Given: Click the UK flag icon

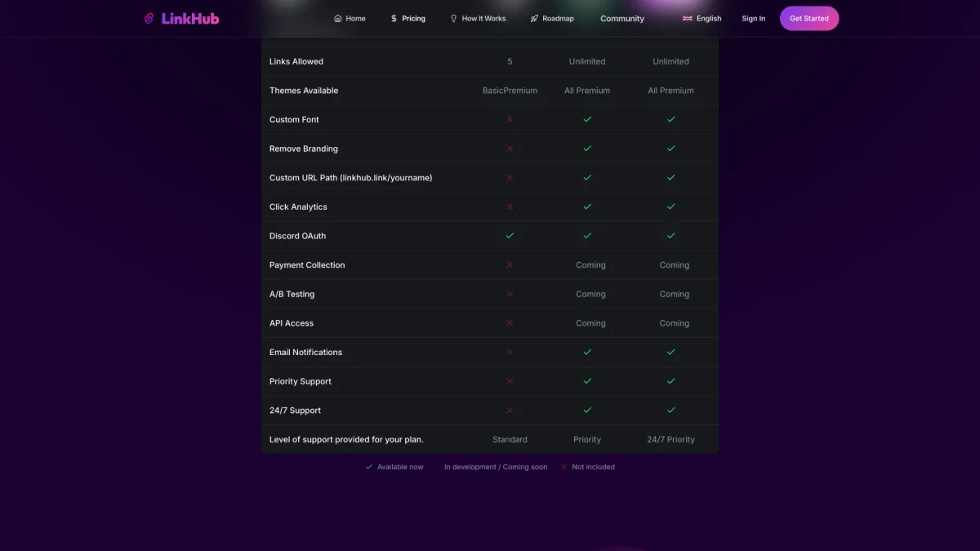Looking at the screenshot, I should pos(688,19).
